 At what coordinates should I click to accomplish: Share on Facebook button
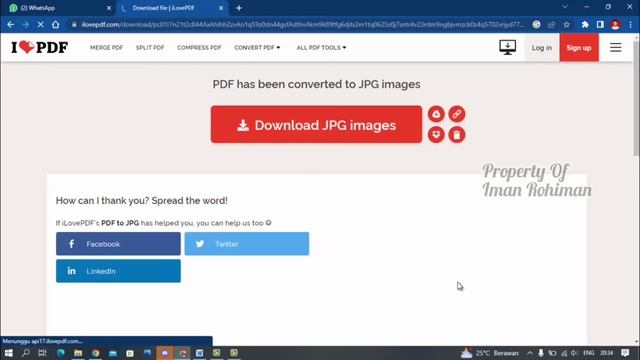118,244
